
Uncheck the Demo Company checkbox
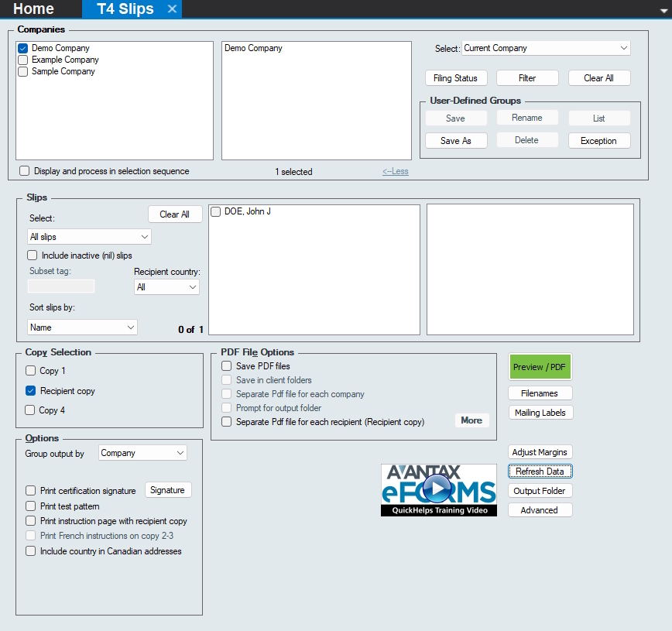point(23,48)
